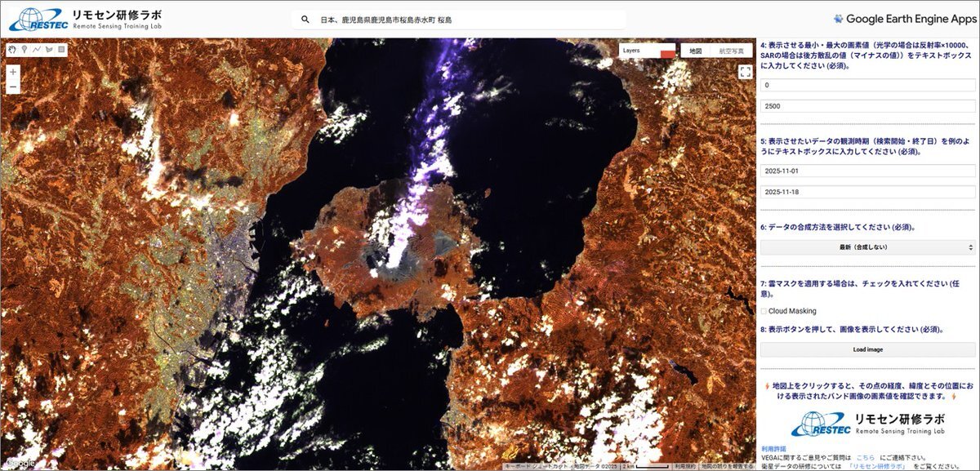This screenshot has height=471, width=980.
Task: Click the minimum pixel value field
Action: click(867, 85)
